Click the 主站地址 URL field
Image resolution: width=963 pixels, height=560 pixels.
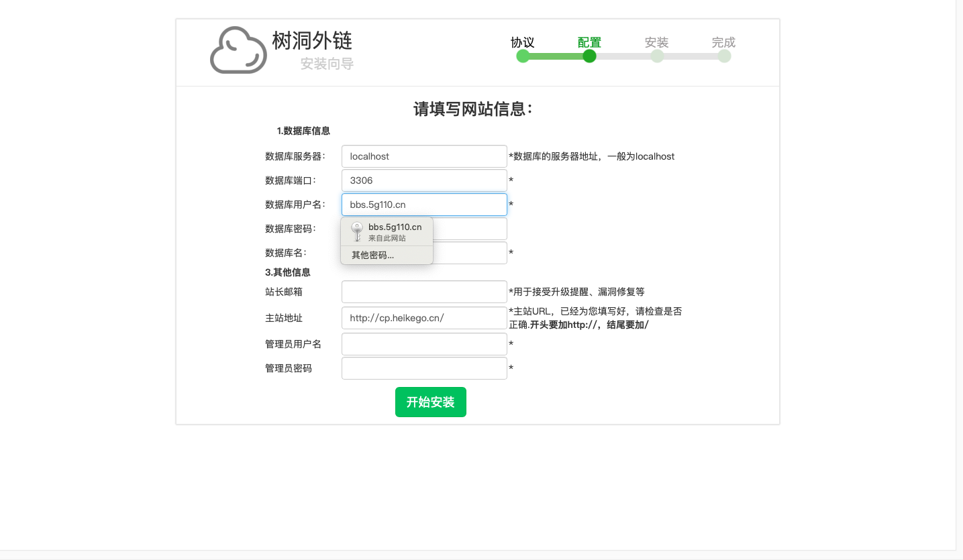[x=424, y=318]
